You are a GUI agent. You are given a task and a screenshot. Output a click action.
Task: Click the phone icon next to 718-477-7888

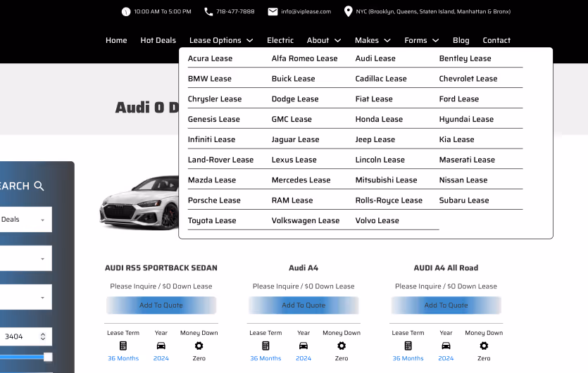[208, 12]
